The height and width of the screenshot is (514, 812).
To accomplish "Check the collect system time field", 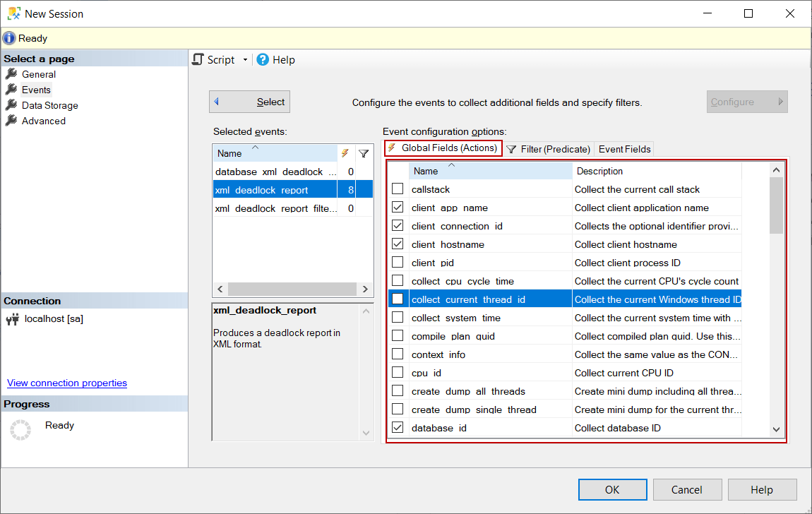I will point(398,317).
